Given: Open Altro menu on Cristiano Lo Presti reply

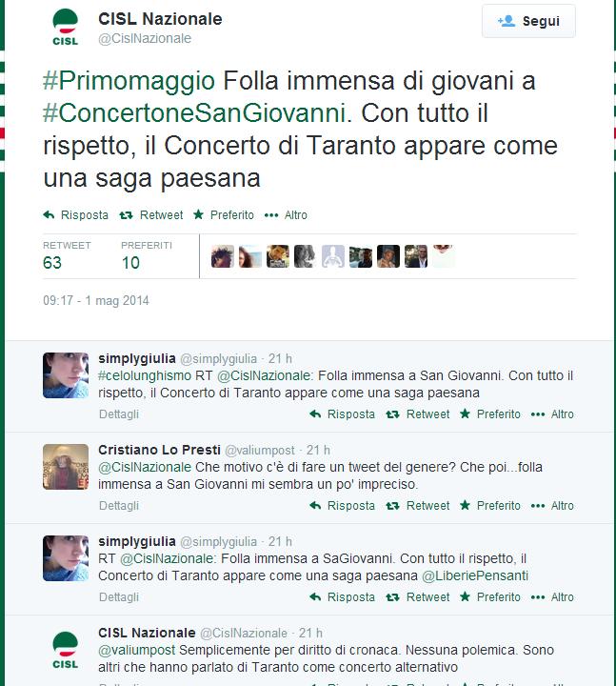Looking at the screenshot, I should click(x=552, y=505).
